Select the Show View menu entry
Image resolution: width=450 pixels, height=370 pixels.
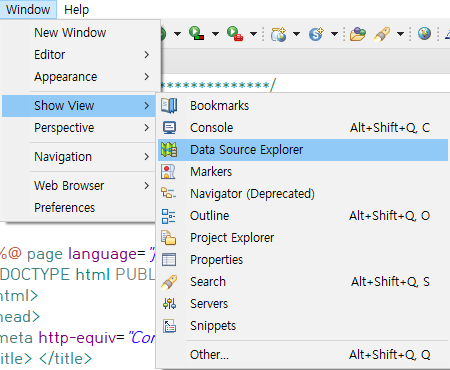[x=79, y=106]
